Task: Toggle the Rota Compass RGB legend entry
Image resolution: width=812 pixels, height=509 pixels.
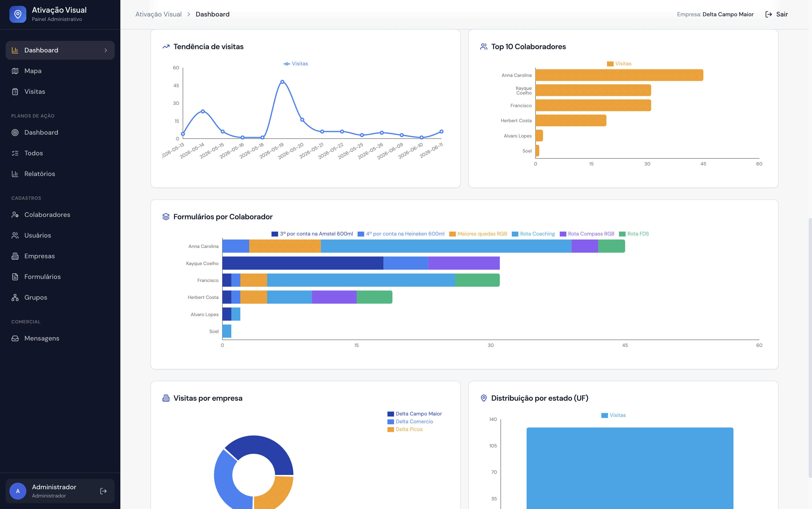Action: pyautogui.click(x=587, y=234)
